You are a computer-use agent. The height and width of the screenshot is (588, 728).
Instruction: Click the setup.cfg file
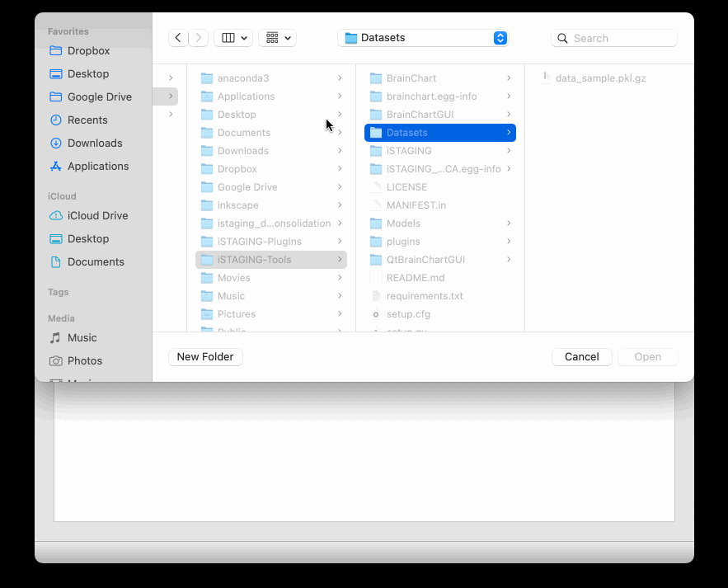point(440,314)
